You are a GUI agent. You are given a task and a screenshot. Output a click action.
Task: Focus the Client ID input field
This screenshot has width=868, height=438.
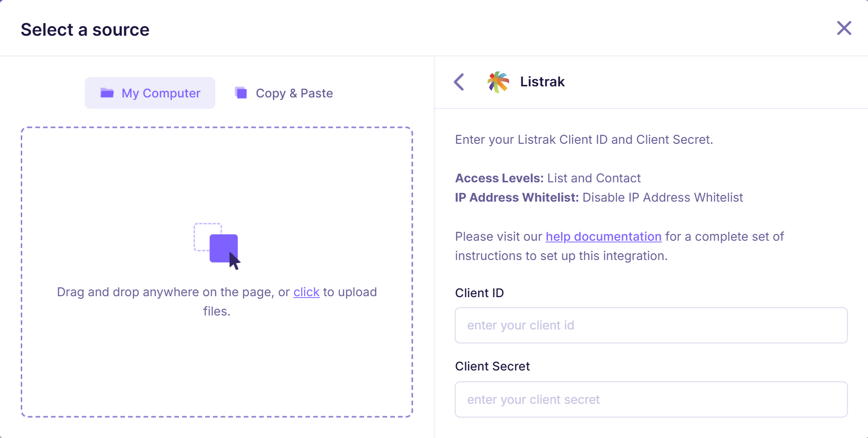(x=651, y=325)
